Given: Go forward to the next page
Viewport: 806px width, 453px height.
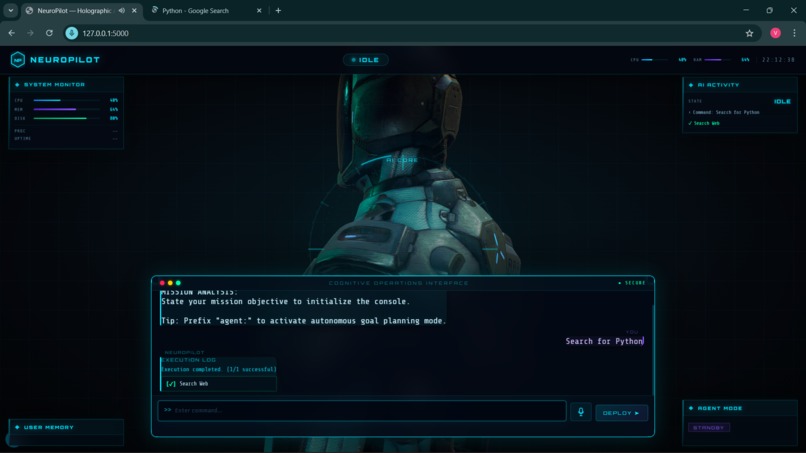Looking at the screenshot, I should pos(30,33).
